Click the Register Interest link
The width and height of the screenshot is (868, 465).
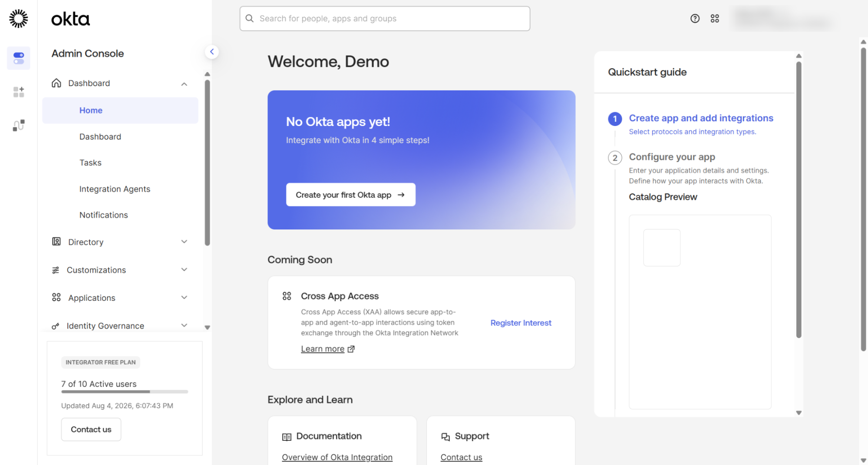(x=521, y=323)
